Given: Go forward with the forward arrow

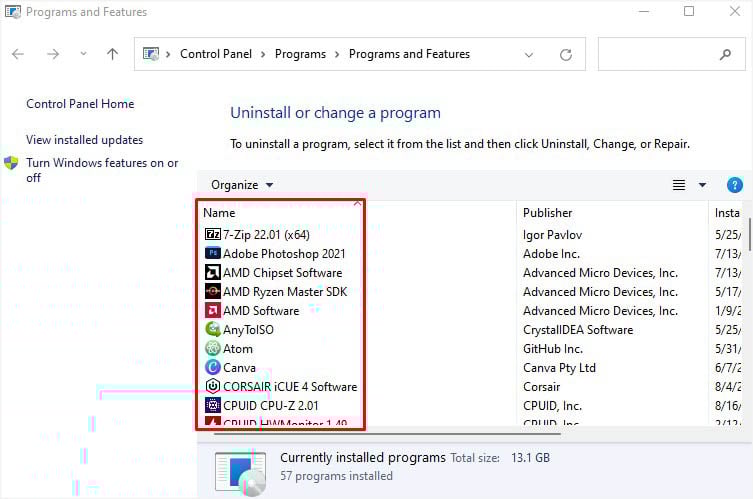Looking at the screenshot, I should (x=53, y=54).
